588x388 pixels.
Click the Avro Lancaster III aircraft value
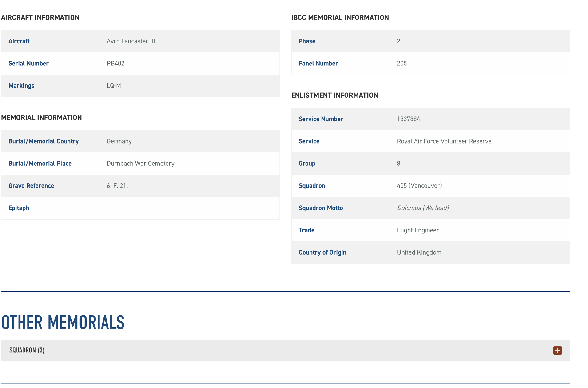click(131, 41)
